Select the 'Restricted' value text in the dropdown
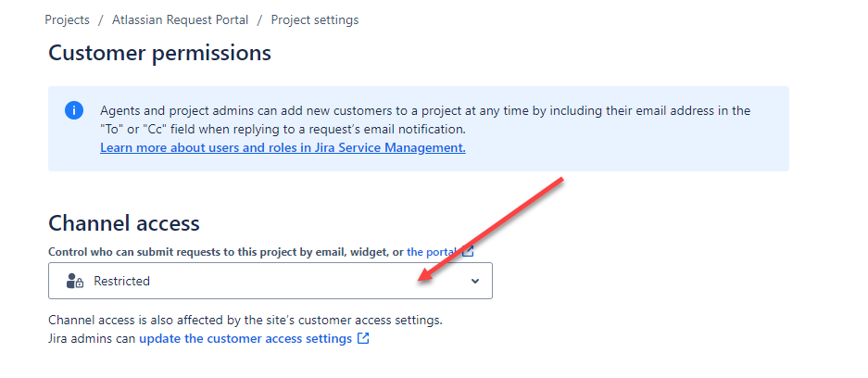The image size is (868, 378). (x=121, y=281)
